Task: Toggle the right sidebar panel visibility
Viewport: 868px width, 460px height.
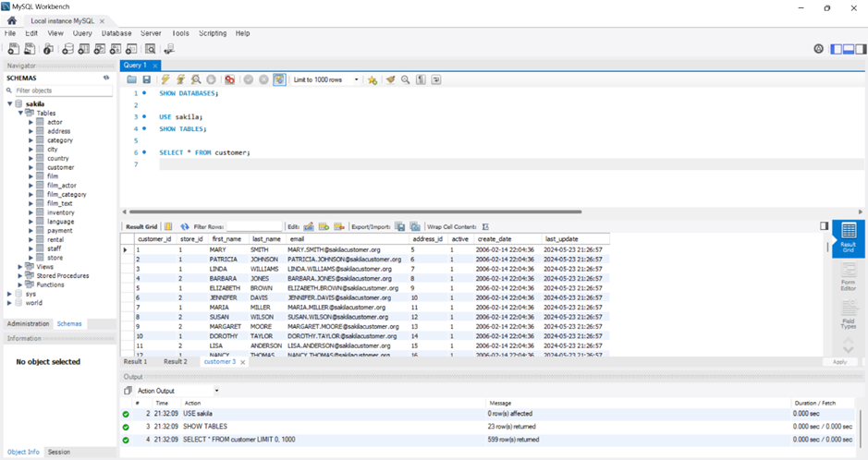Action: 861,49
